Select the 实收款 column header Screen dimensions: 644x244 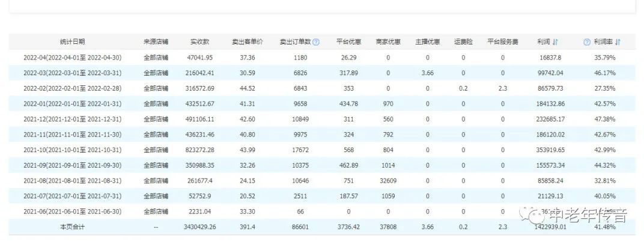(x=199, y=42)
